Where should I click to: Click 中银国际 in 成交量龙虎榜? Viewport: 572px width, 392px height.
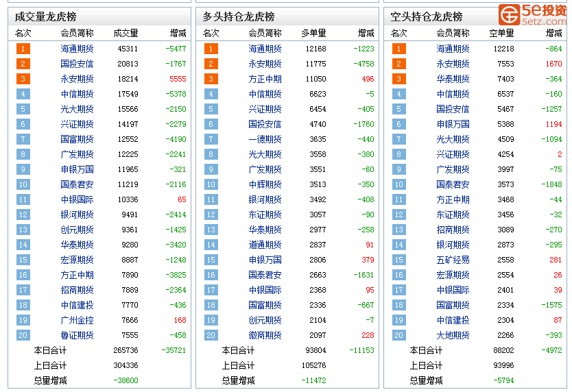coord(77,199)
